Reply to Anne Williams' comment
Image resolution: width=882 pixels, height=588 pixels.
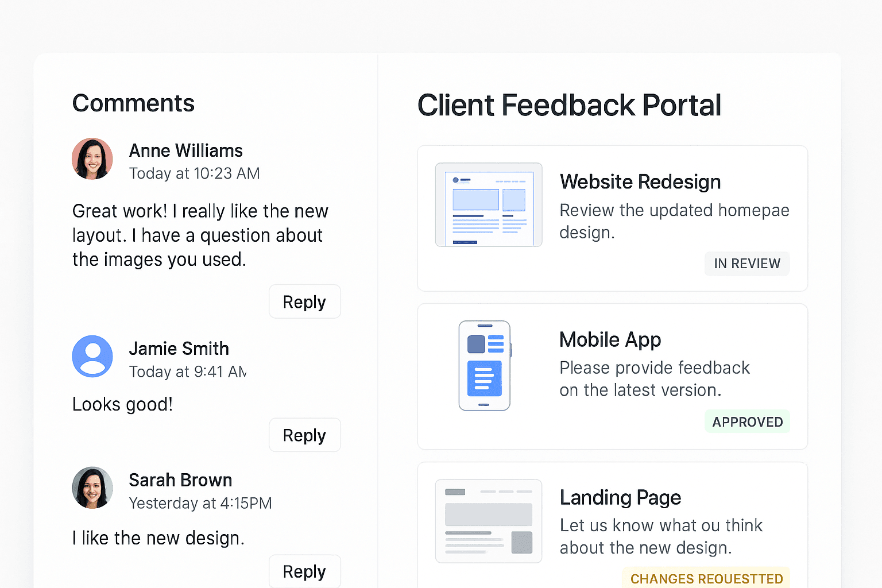(x=304, y=301)
